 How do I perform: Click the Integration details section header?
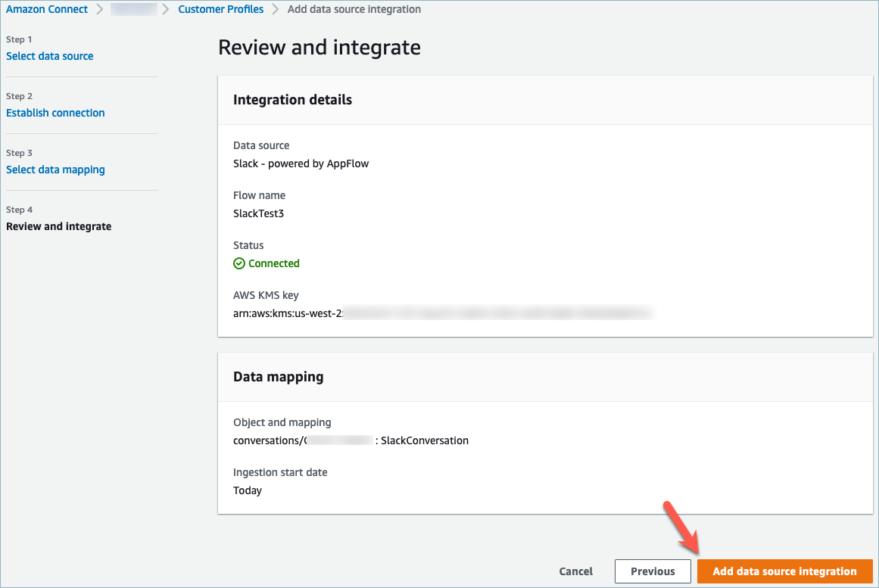[292, 99]
